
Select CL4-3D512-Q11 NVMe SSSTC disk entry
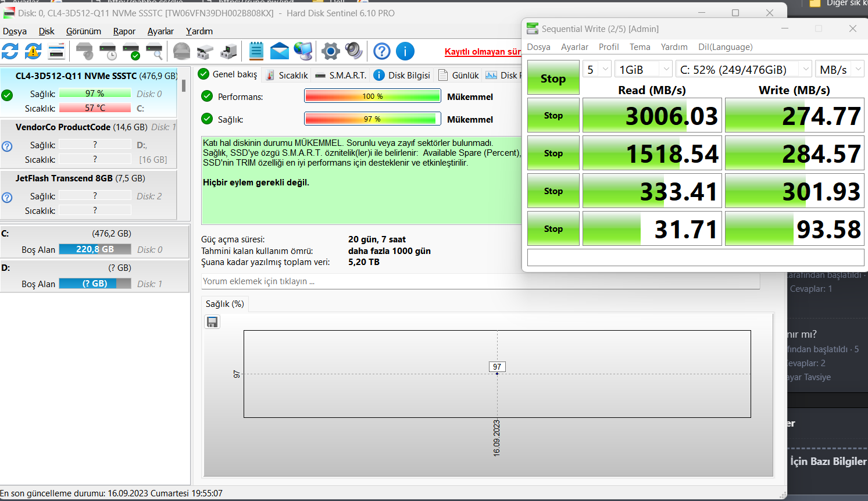[x=88, y=92]
